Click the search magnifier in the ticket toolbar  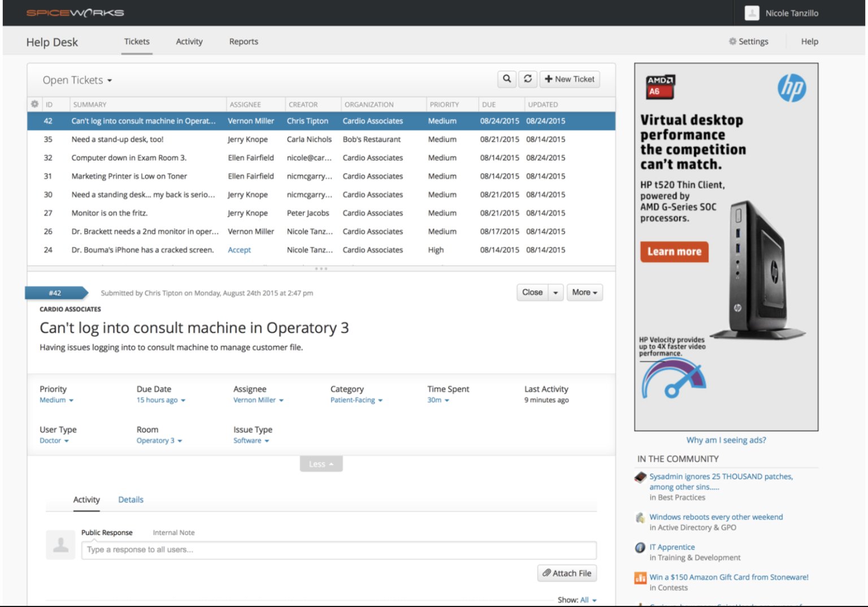507,79
